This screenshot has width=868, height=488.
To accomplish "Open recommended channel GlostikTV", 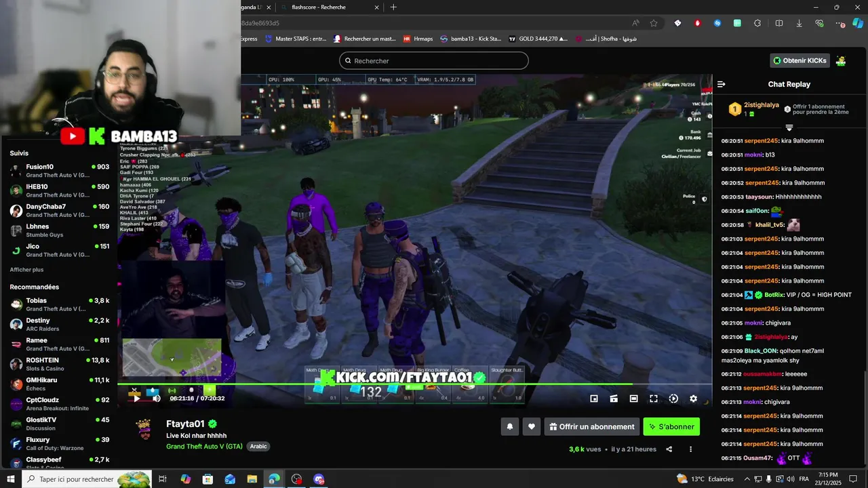I will 60,424.
